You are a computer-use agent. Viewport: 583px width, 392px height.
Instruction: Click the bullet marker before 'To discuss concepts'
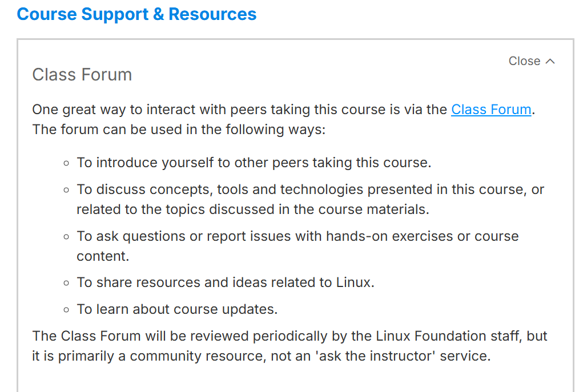66,190
